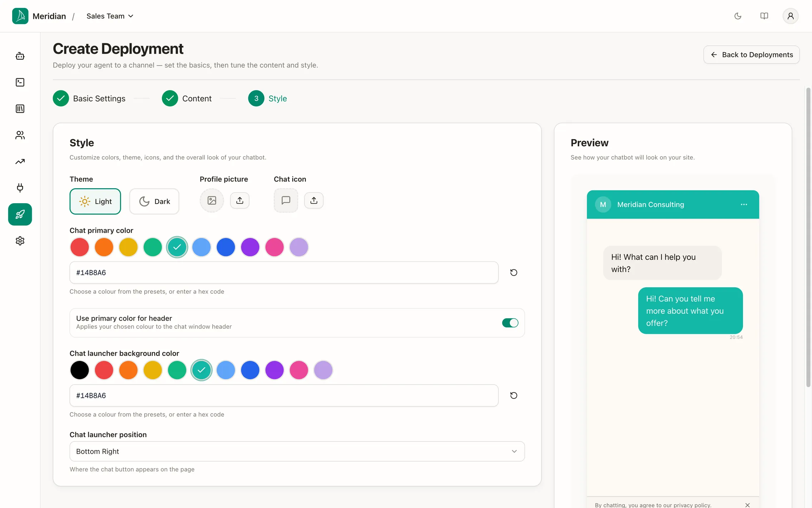The height and width of the screenshot is (508, 812).
Task: Pick green as chat primary color
Action: click(x=153, y=247)
